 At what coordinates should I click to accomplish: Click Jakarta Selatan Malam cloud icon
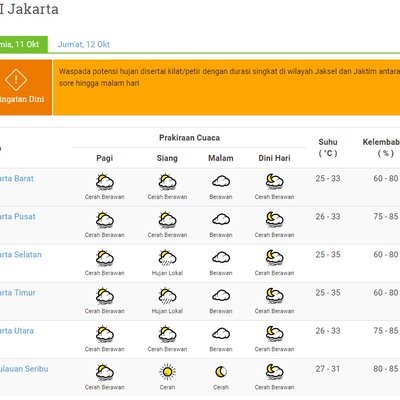(x=221, y=258)
